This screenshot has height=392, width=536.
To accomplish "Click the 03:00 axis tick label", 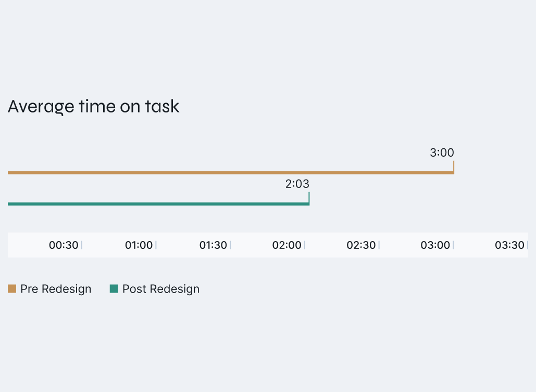I will tap(435, 245).
